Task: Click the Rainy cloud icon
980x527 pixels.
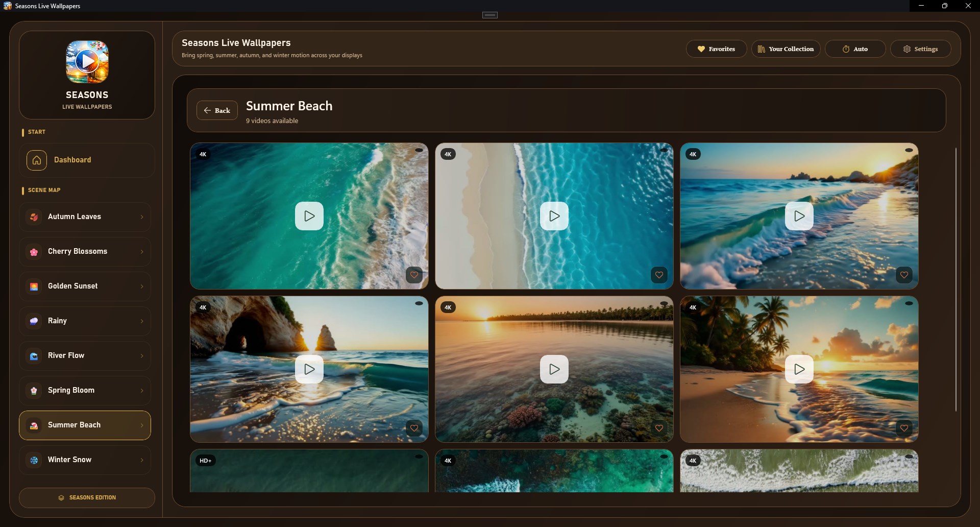Action: click(x=34, y=321)
